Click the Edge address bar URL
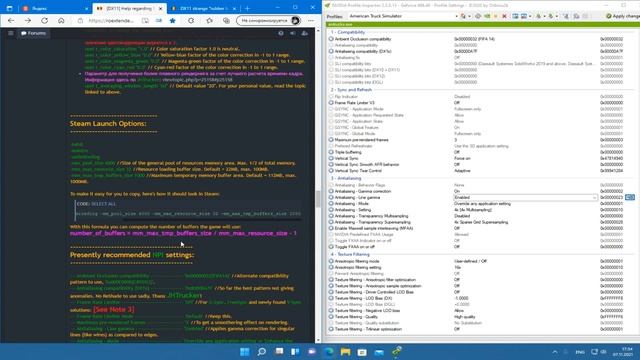This screenshot has height=360, width=640. [x=111, y=20]
